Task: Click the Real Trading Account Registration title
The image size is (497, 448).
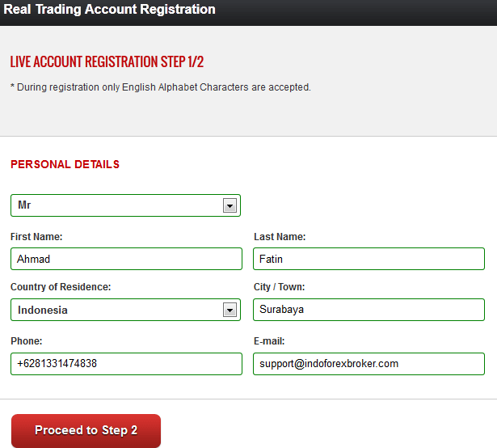Action: (x=109, y=9)
